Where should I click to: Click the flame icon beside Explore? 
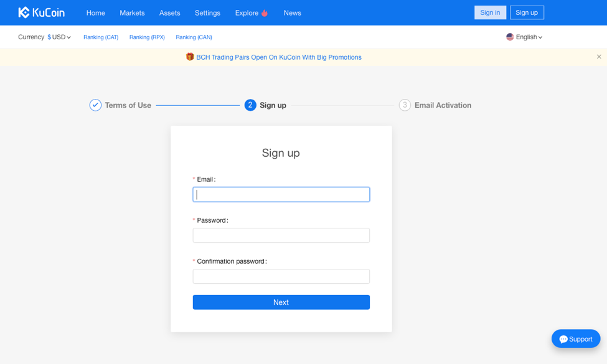pos(265,13)
